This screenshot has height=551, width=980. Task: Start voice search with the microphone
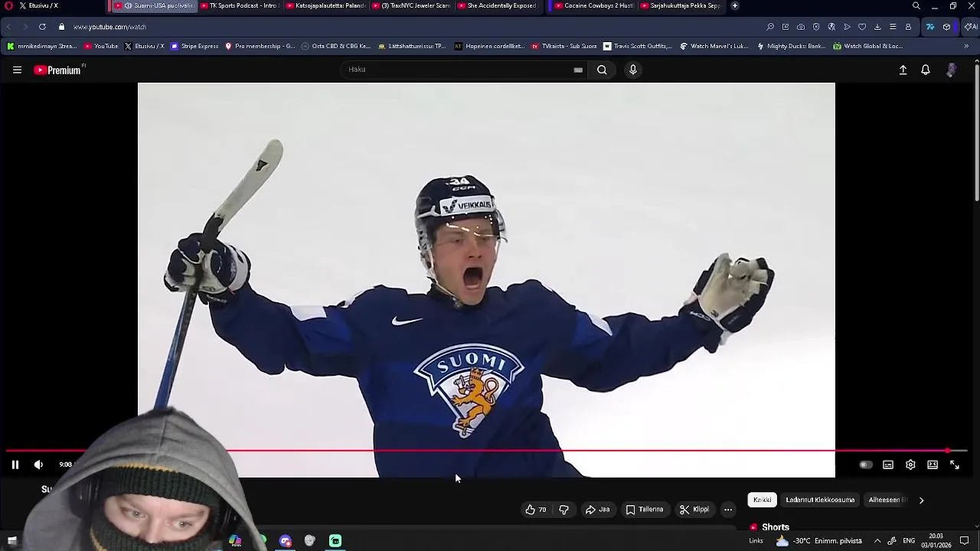click(x=632, y=70)
